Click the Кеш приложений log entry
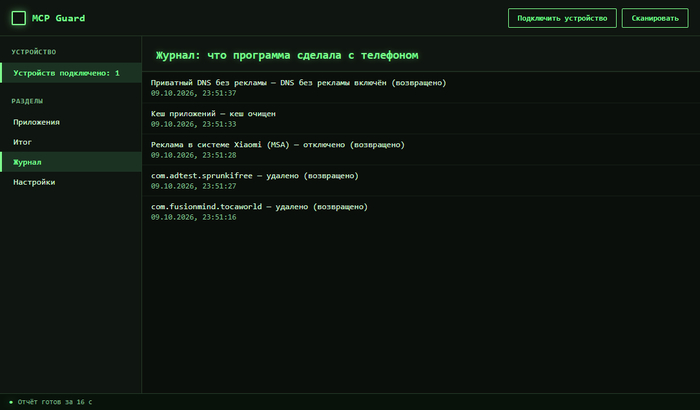 [421, 118]
